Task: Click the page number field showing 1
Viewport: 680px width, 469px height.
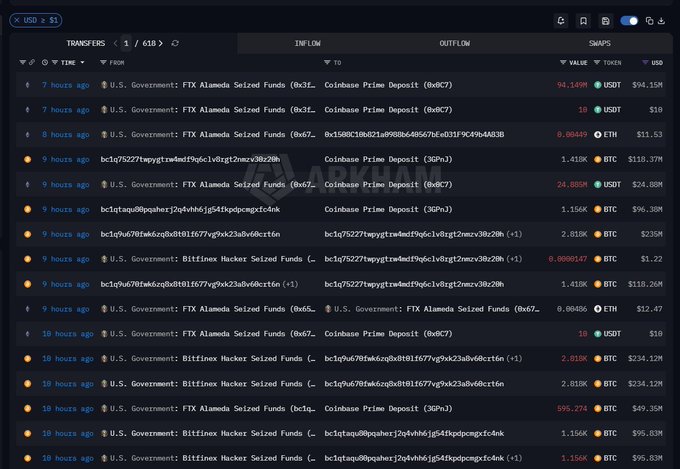Action: tap(126, 43)
